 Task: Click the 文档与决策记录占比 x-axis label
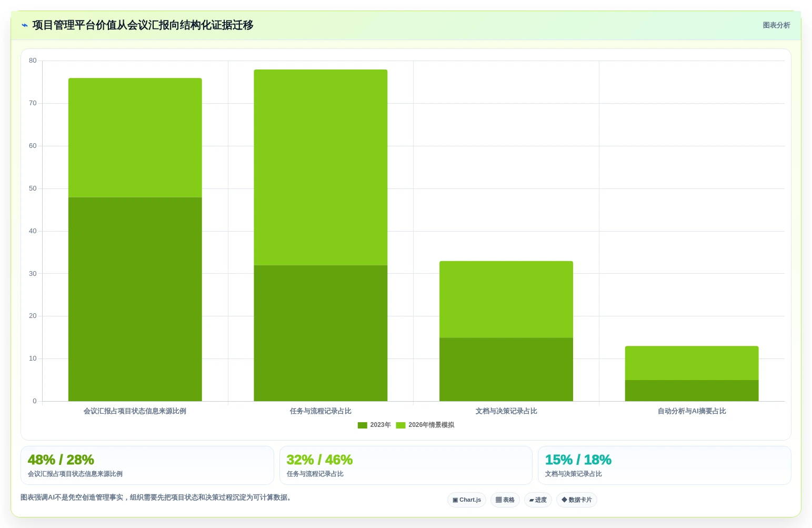(x=506, y=411)
